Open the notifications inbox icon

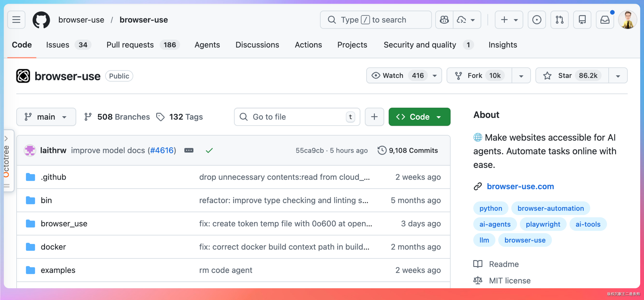pyautogui.click(x=605, y=20)
